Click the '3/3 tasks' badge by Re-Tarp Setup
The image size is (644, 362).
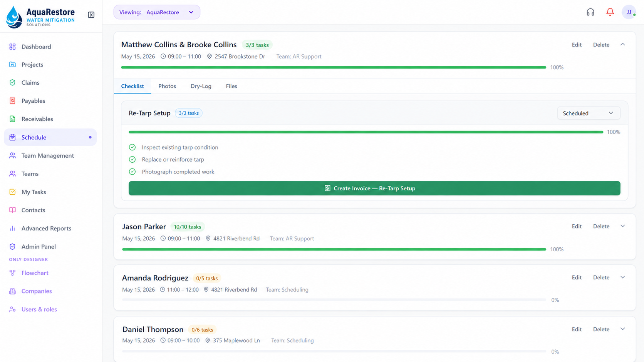(189, 113)
